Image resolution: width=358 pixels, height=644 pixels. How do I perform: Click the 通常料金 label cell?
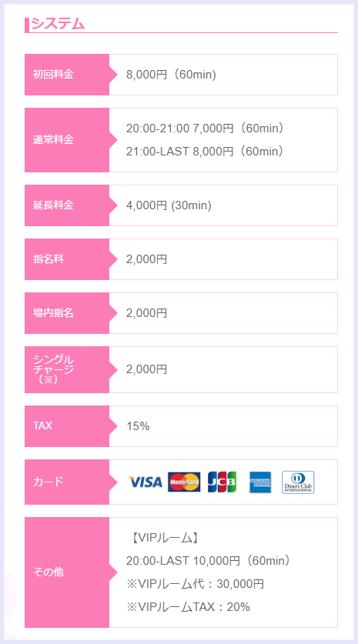point(67,140)
